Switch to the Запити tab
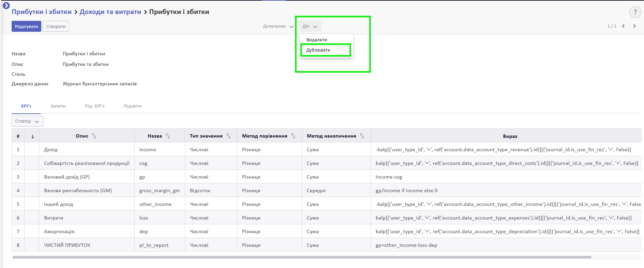The image size is (644, 268). [58, 106]
